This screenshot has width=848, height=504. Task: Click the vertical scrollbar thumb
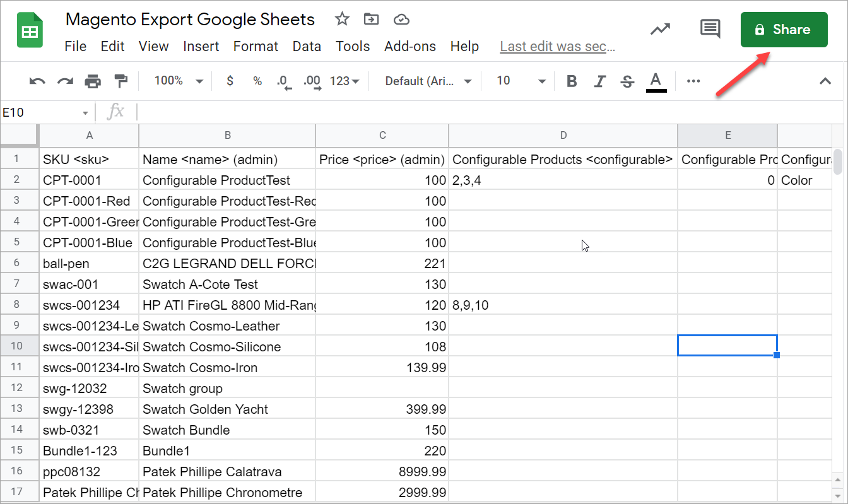pyautogui.click(x=837, y=161)
